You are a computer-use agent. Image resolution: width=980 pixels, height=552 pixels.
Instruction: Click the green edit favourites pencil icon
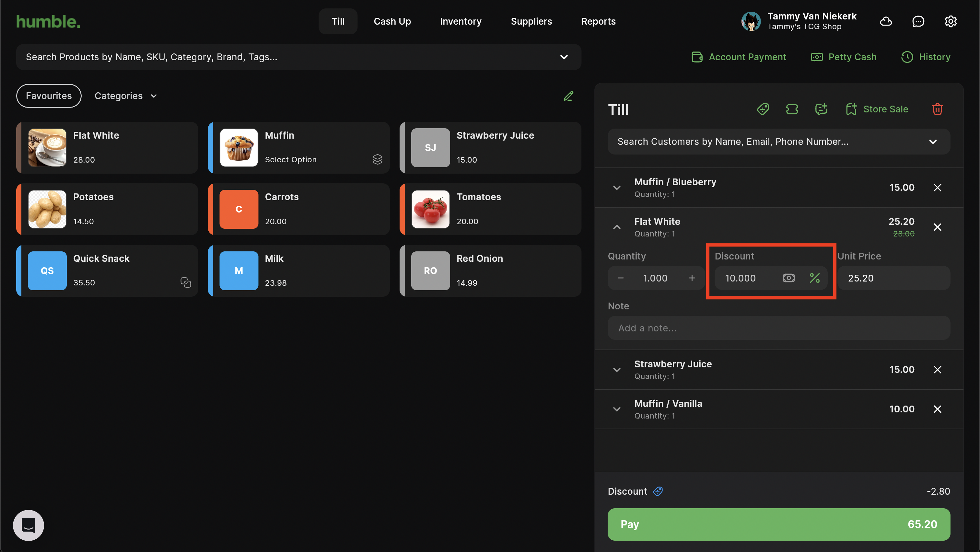[x=568, y=96]
